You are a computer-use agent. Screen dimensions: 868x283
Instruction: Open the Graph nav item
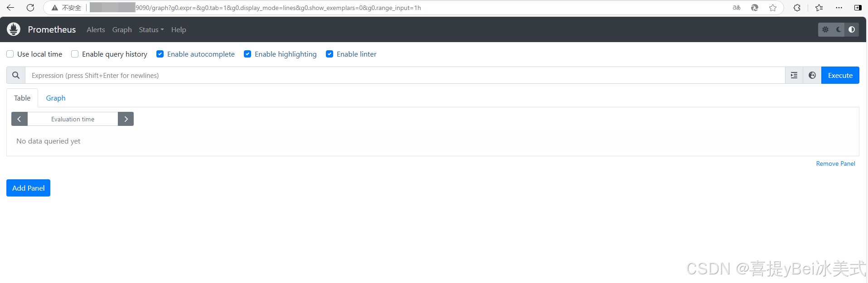(x=122, y=29)
